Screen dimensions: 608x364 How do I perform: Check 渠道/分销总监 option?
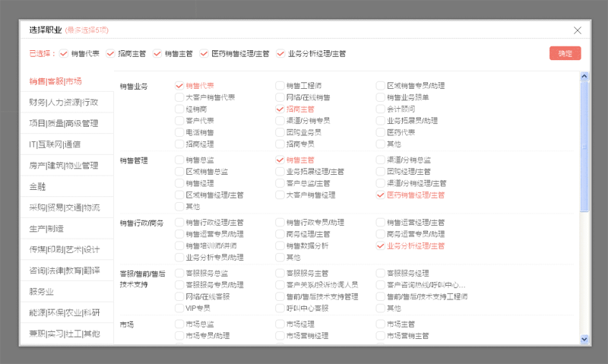click(x=381, y=160)
